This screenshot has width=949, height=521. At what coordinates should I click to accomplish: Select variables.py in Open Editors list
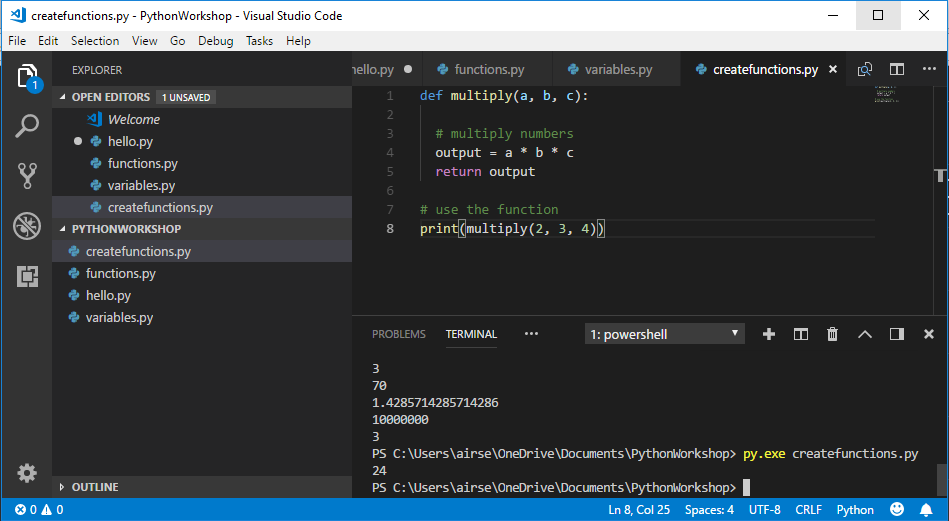[202, 185]
